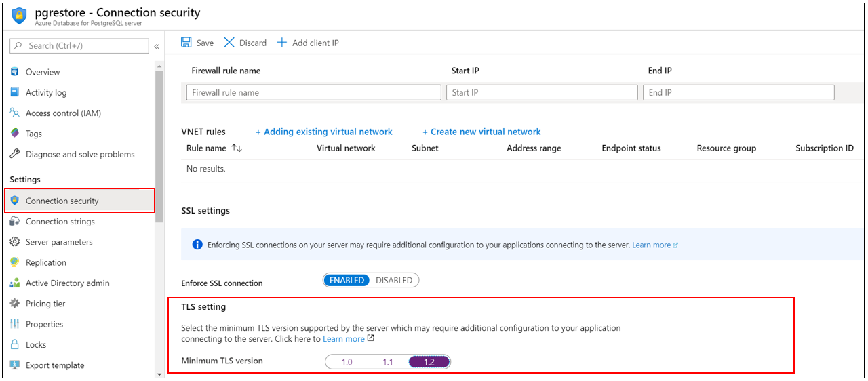868x381 pixels.
Task: Click the Save floppy disk icon
Action: point(186,43)
